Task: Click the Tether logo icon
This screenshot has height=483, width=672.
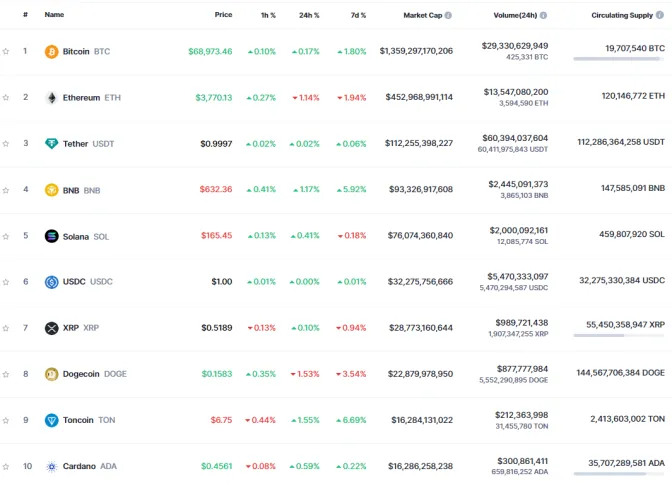Action: point(52,144)
